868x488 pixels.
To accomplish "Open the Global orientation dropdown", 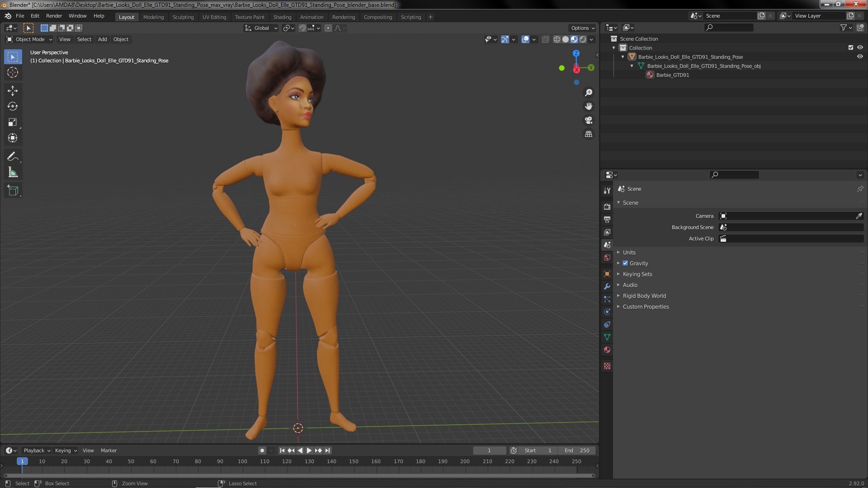I will pyautogui.click(x=261, y=28).
